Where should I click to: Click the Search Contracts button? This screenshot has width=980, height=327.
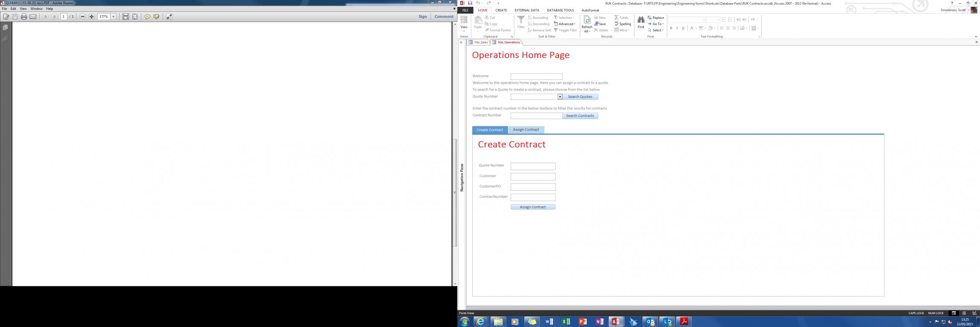pyautogui.click(x=580, y=116)
